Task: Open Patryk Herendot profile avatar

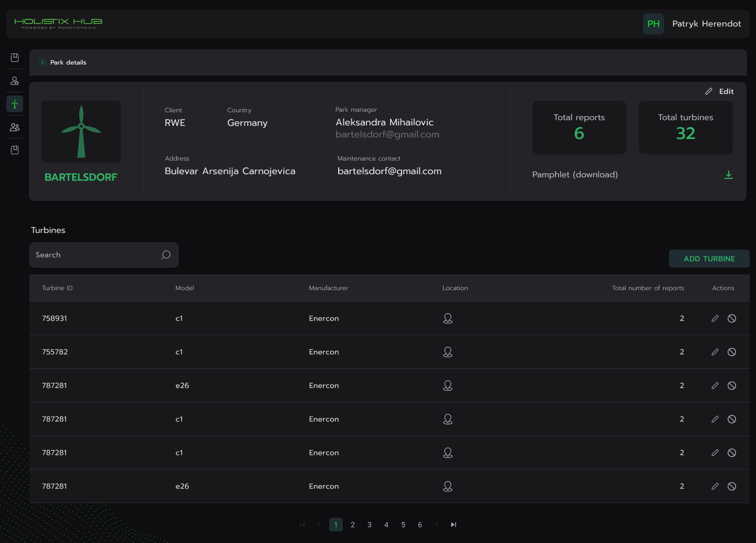Action: [653, 24]
